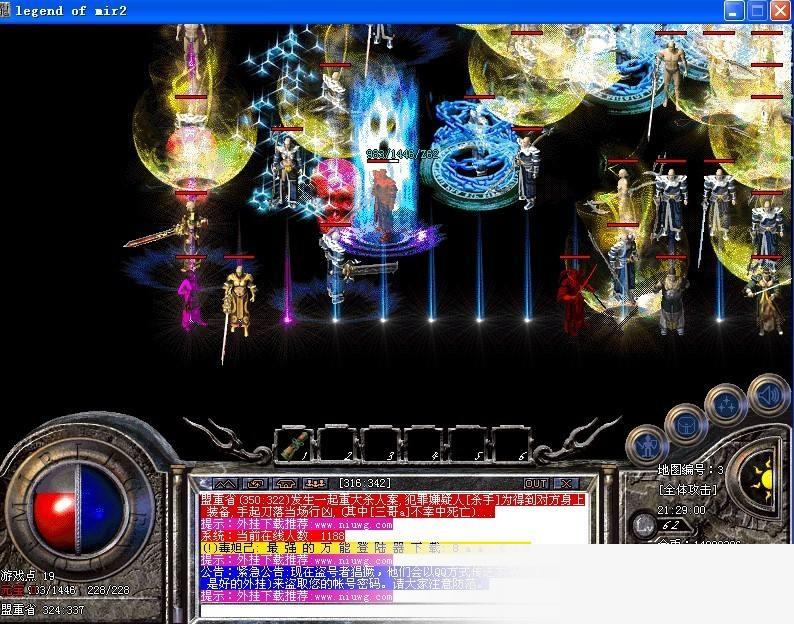794x624 pixels.
Task: Close the legend of mir2 window
Action: [x=780, y=11]
